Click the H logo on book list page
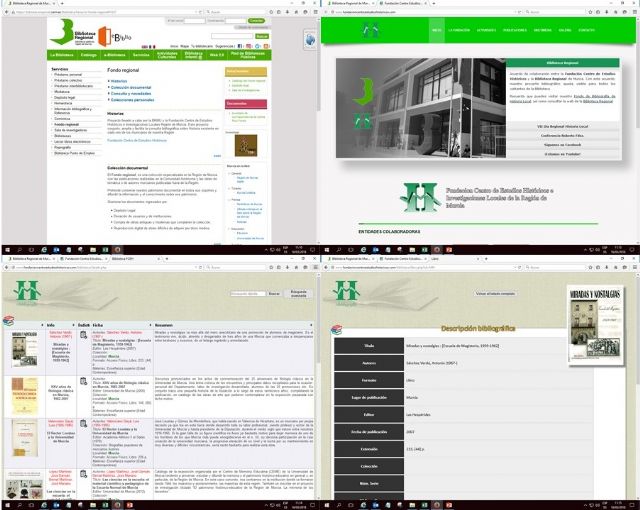 pos(27,293)
